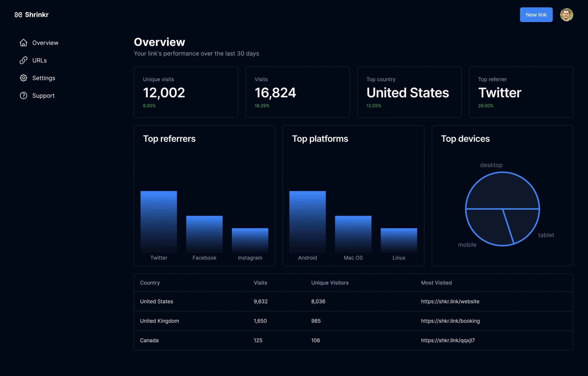Select the Android bar in Top platforms
Image resolution: width=588 pixels, height=376 pixels.
307,222
